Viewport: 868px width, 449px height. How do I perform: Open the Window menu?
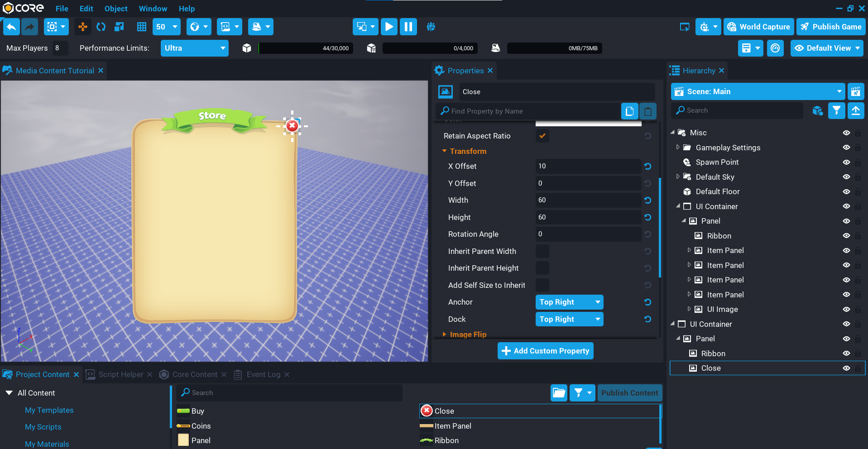pos(153,9)
